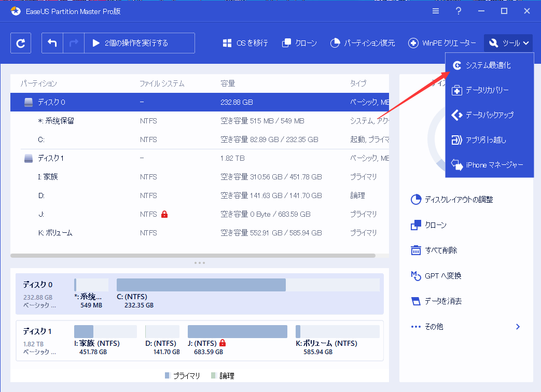Click the ディスク 1 drive icon
The image size is (541, 392).
pos(29,158)
